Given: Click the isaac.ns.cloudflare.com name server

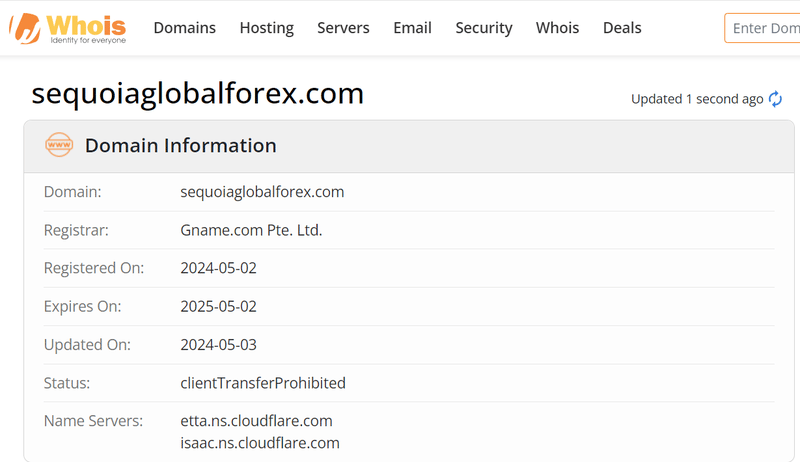Looking at the screenshot, I should (x=259, y=443).
